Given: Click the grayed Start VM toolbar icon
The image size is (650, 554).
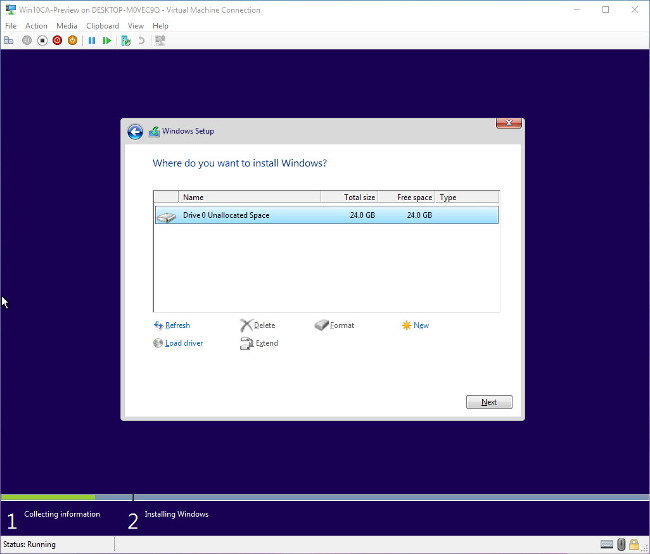Looking at the screenshot, I should pyautogui.click(x=27, y=40).
